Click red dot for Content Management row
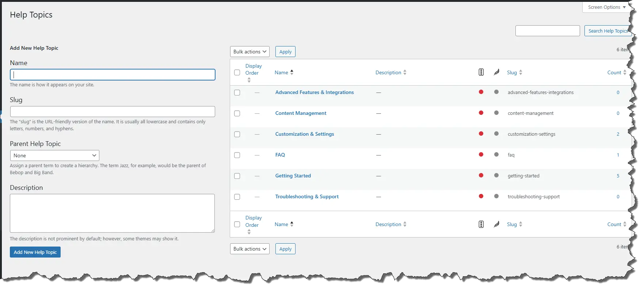Screen dimensions: 644x289 [481, 113]
